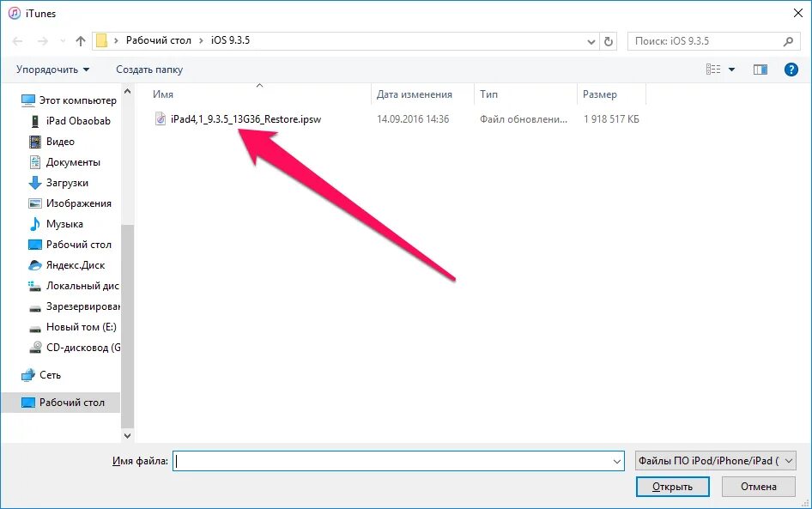Go up one folder level

pos(81,41)
